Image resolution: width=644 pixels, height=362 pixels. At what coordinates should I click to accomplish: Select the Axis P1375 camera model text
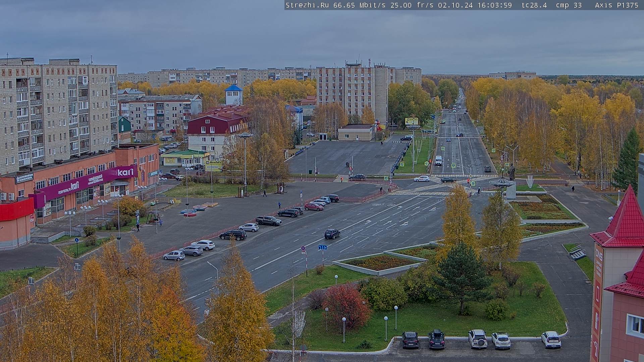(616, 5)
